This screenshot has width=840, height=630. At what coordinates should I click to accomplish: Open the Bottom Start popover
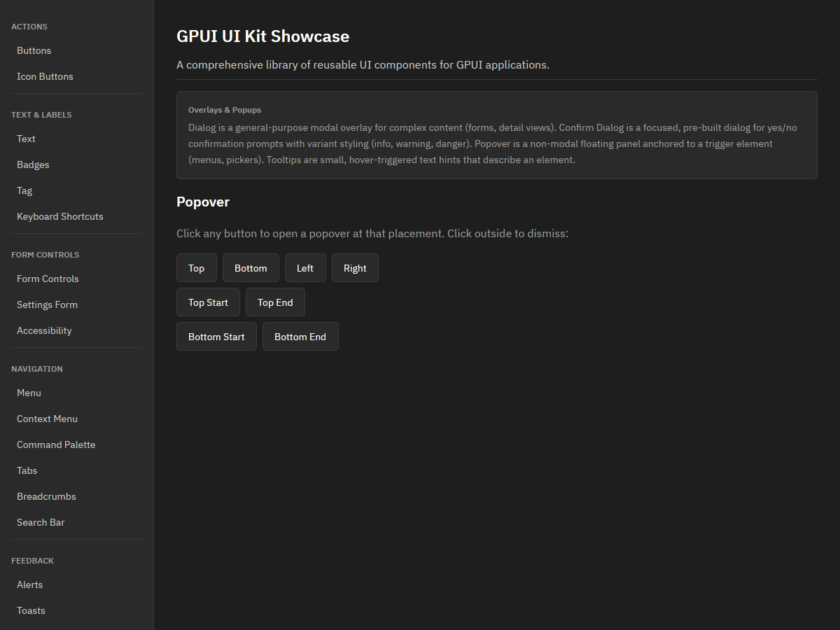click(x=216, y=337)
